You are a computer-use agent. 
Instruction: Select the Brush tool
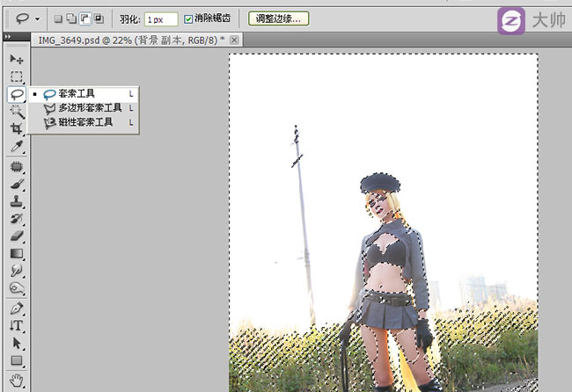17,184
